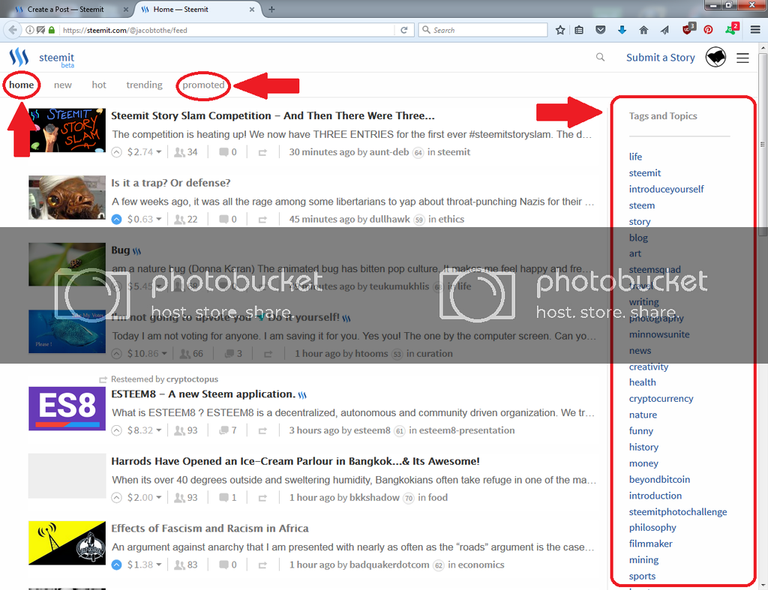This screenshot has height=590, width=768.
Task: Click the red shield extension icon
Action: pyautogui.click(x=688, y=29)
